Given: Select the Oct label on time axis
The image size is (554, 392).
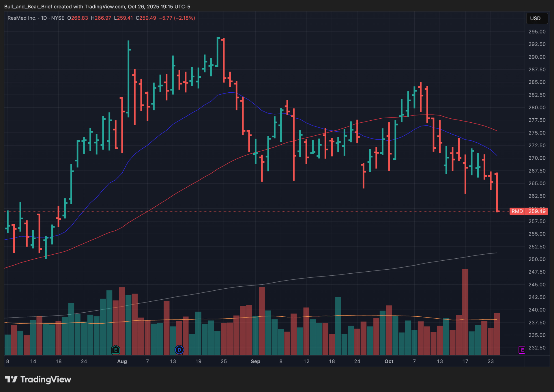Looking at the screenshot, I should 389,361.
